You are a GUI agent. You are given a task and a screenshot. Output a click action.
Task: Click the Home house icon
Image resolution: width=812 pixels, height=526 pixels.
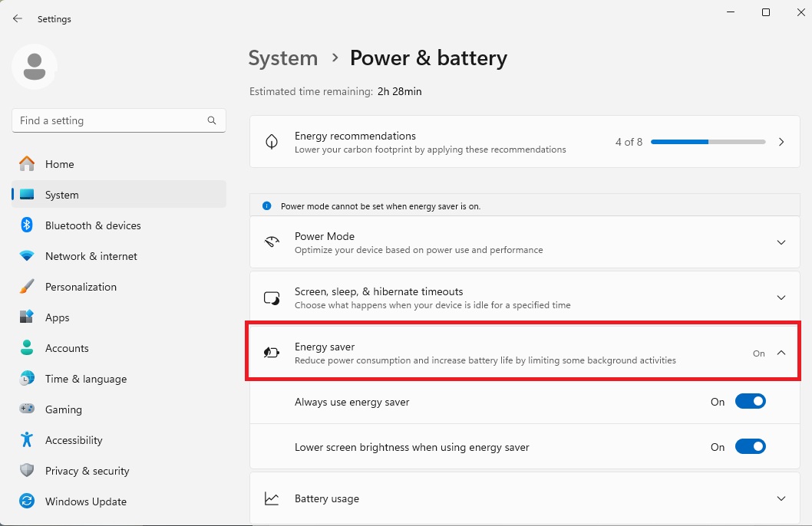click(27, 164)
